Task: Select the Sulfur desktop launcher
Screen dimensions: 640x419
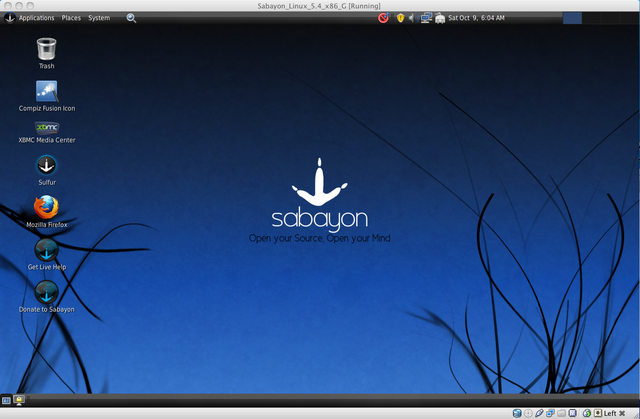Action: 47,171
